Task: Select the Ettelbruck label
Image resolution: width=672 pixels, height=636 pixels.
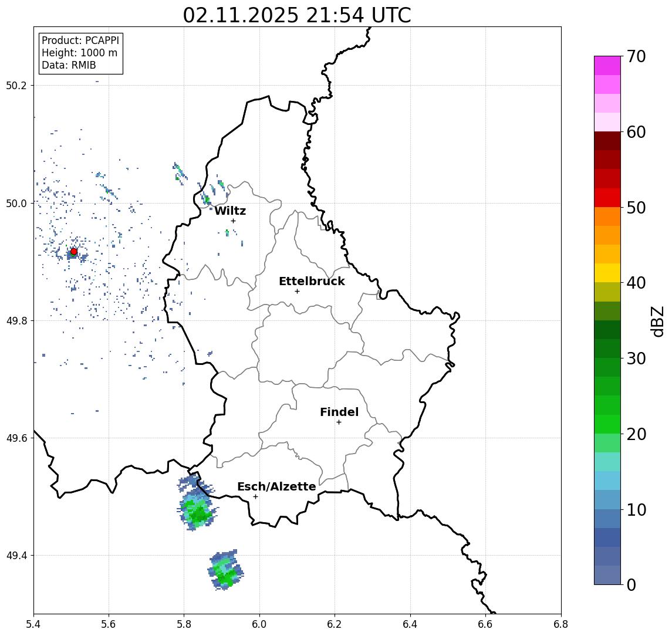Action: click(312, 281)
